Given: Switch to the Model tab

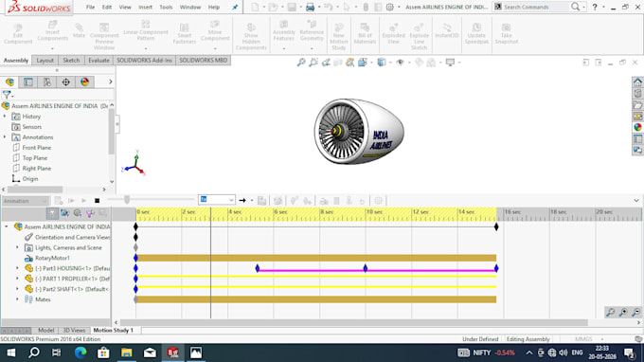Looking at the screenshot, I should pos(46,331).
